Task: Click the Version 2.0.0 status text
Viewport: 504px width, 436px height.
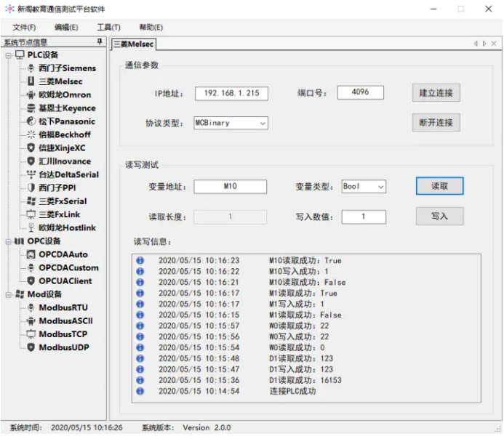Action: coord(207,428)
